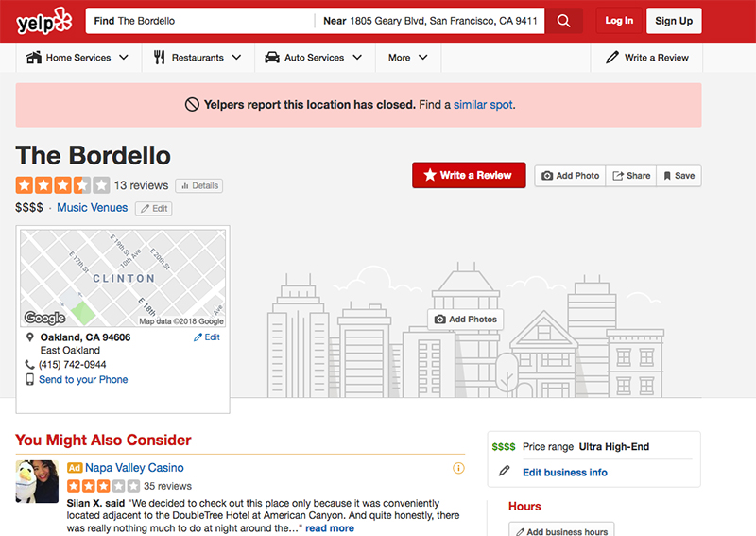This screenshot has height=536, width=756.
Task: Click the phone icon beside Send to your Phone
Action: tap(30, 379)
